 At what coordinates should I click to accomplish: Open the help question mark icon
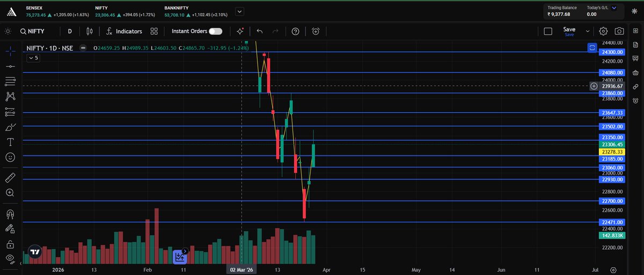(x=295, y=31)
